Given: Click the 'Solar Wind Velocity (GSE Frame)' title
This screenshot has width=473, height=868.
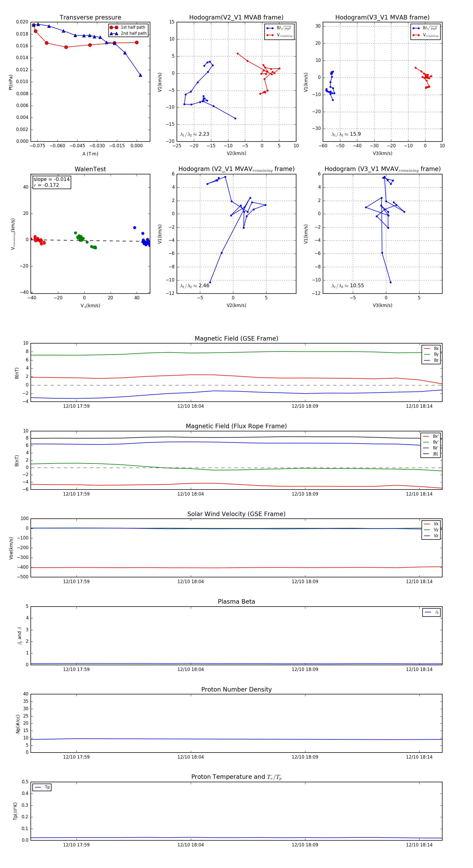Looking at the screenshot, I should 236,514.
